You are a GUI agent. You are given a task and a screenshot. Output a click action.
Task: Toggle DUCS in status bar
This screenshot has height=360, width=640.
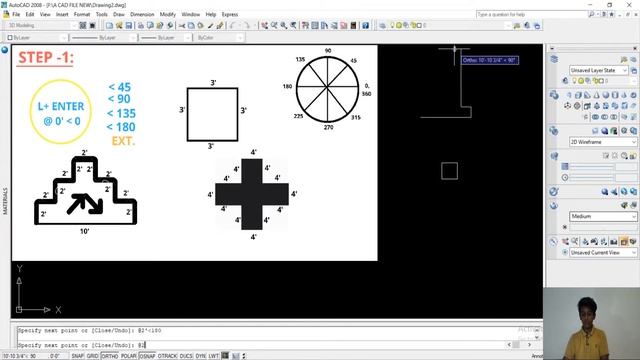(186, 356)
